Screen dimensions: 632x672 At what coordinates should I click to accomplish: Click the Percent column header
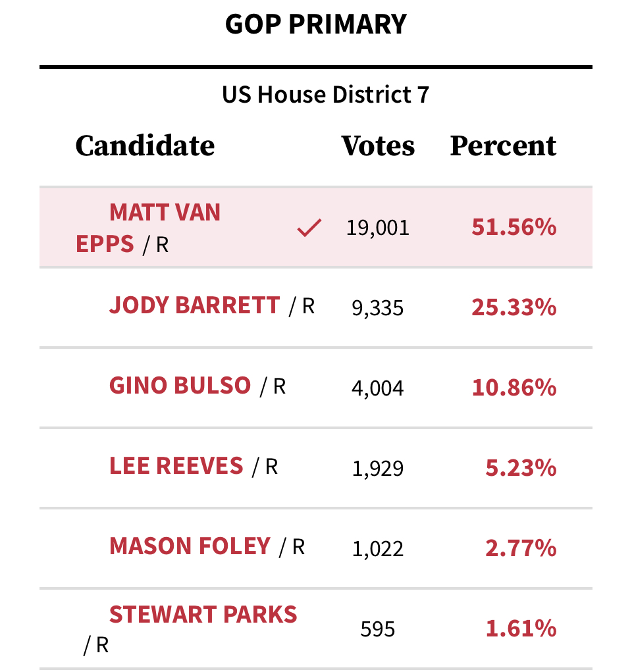coord(503,146)
